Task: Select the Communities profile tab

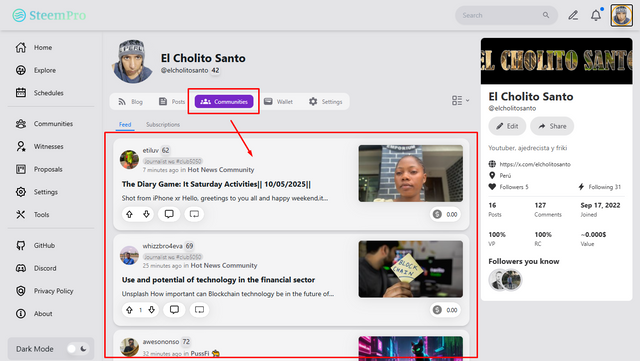Action: (224, 102)
